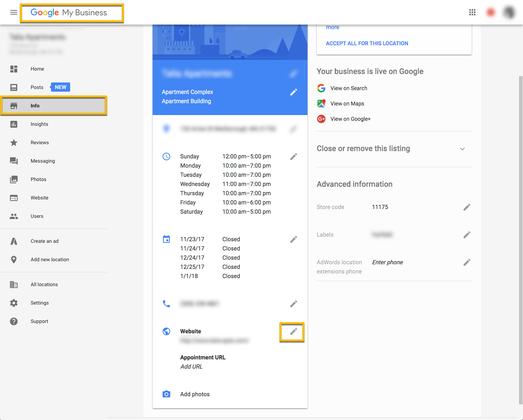Screen dimensions: 523x420
Task: Click the Reviews star icon
Action: pyautogui.click(x=14, y=143)
